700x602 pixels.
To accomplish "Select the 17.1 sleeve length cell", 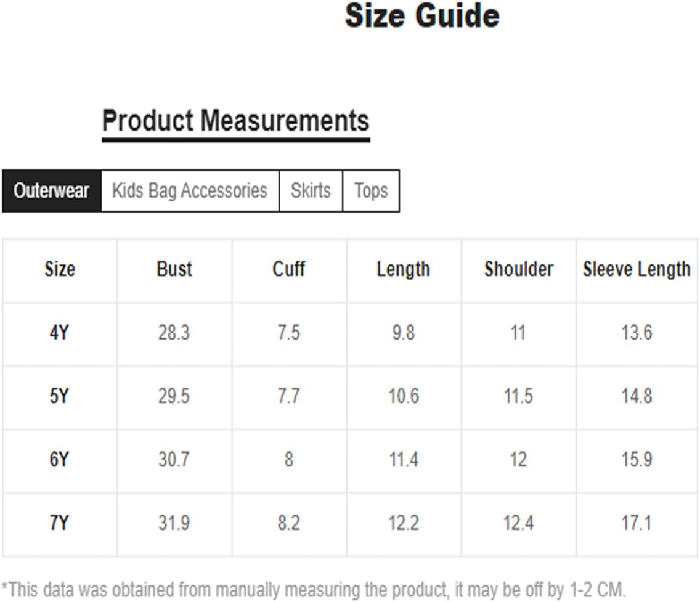I will tap(637, 523).
